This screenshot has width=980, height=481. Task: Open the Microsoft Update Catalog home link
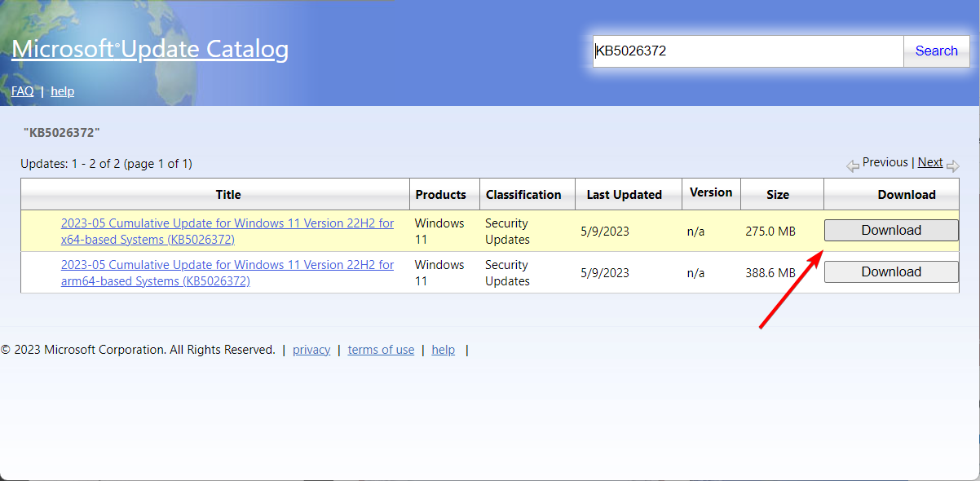[150, 49]
